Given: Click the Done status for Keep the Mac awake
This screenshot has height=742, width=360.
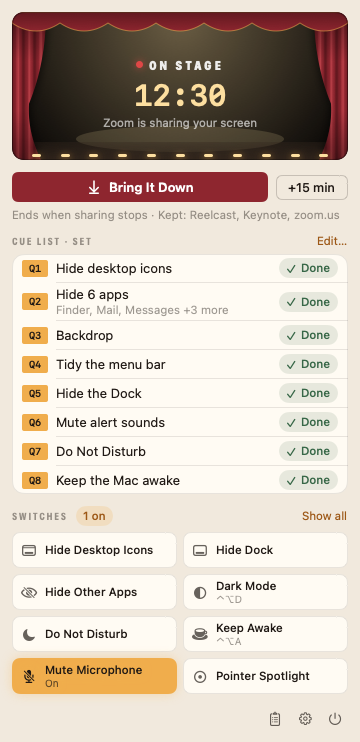Looking at the screenshot, I should pyautogui.click(x=308, y=480).
